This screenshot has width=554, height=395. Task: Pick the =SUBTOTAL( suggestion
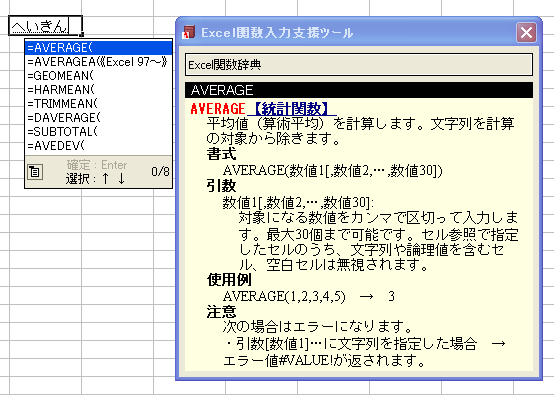(99, 131)
